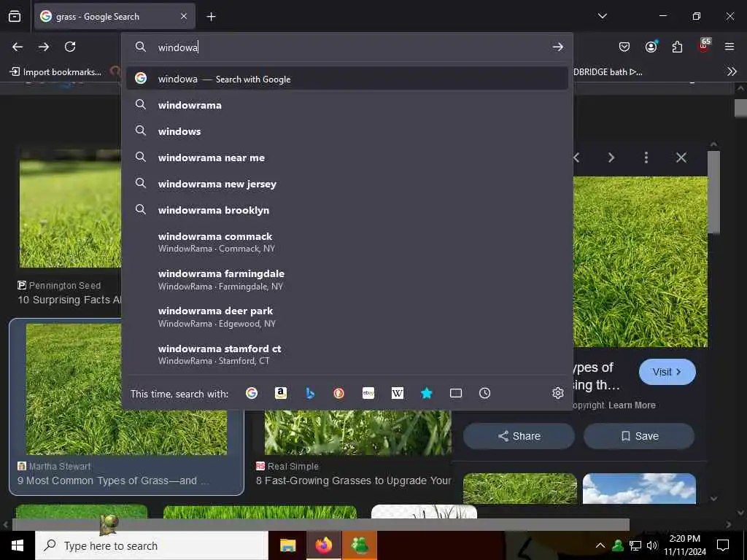The height and width of the screenshot is (560, 747).
Task: Choose 'windowrama farmingdale' suggestion
Action: 347,279
